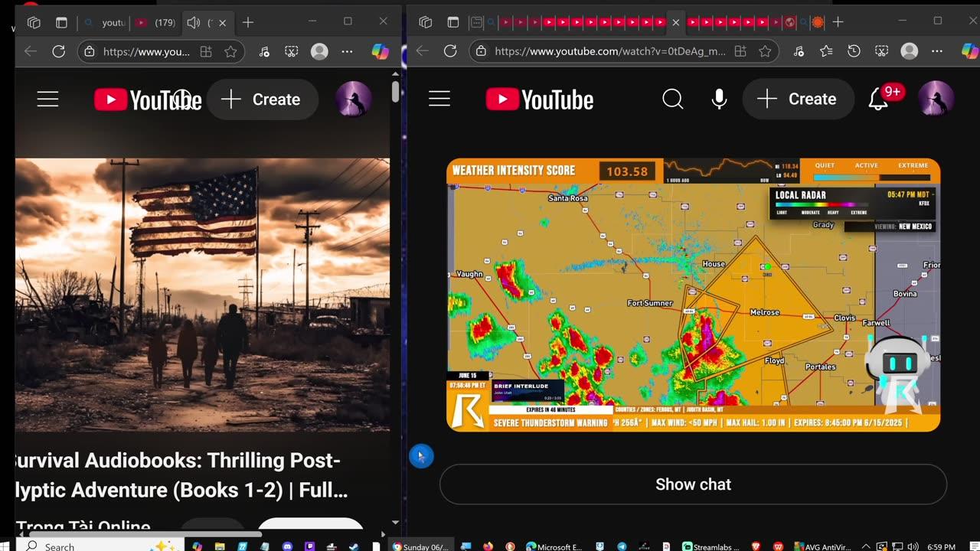Open History icon in right toolbar
The image size is (980, 551).
click(854, 51)
